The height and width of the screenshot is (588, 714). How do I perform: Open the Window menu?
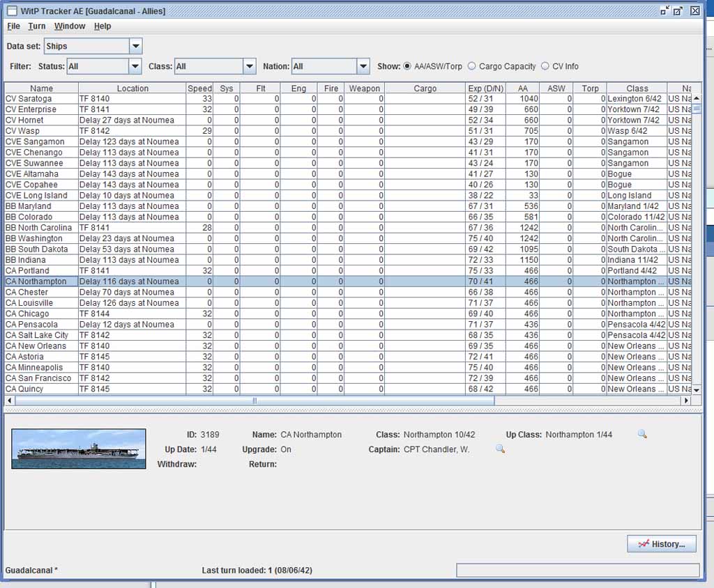70,26
